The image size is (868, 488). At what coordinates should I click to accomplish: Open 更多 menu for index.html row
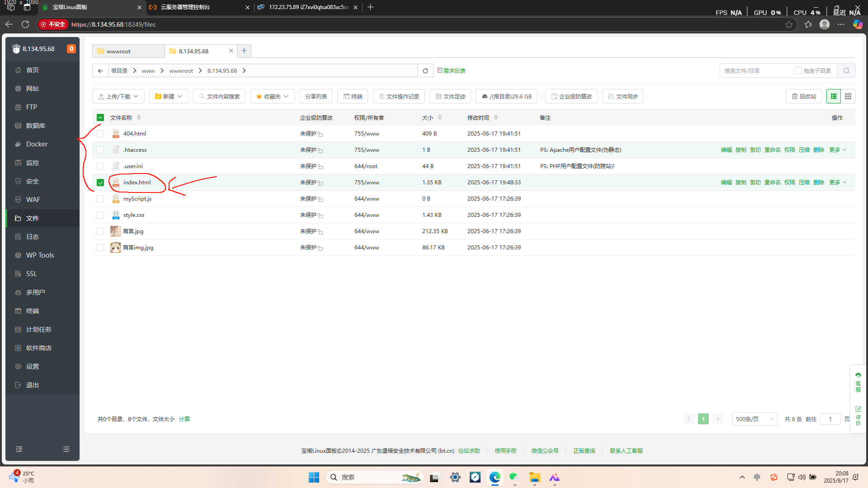coord(838,183)
